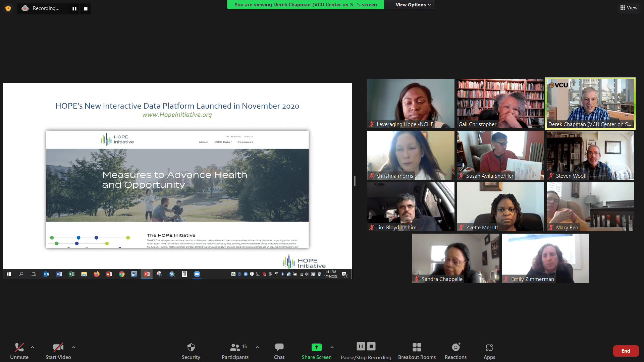This screenshot has height=362, width=644.
Task: Open Calculator from the shared taskbar
Action: 184,274
